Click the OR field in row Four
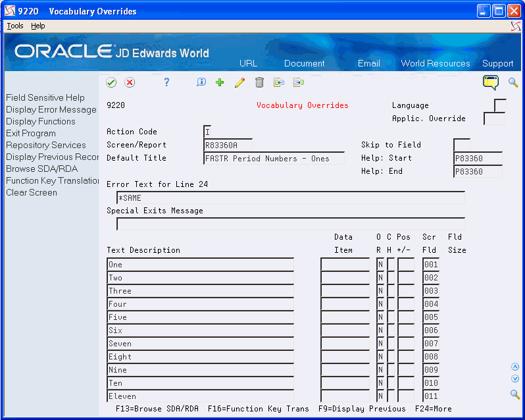525x420 pixels. point(380,304)
